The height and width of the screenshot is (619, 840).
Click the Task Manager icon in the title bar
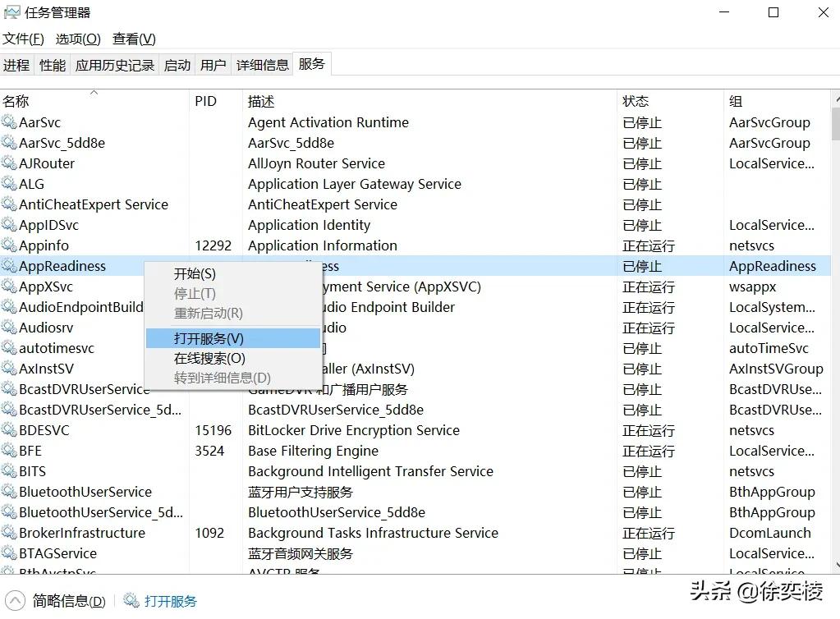point(13,12)
